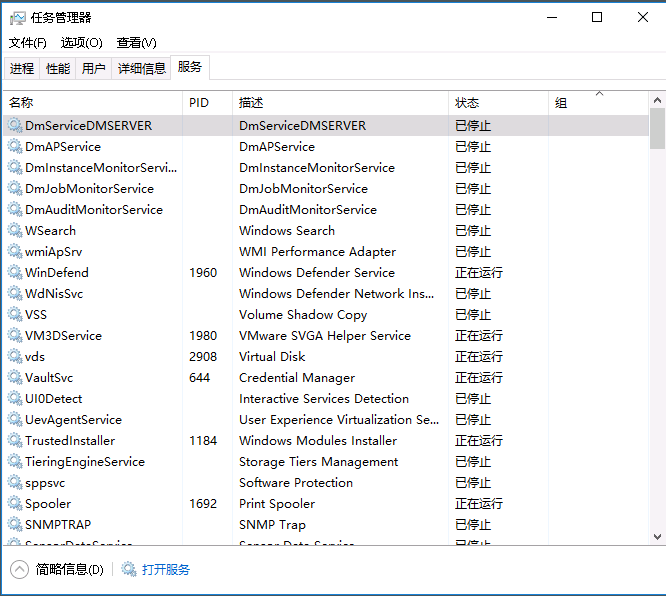Maximize the Task Manager window
Image resolution: width=666 pixels, height=596 pixels.
pos(597,17)
